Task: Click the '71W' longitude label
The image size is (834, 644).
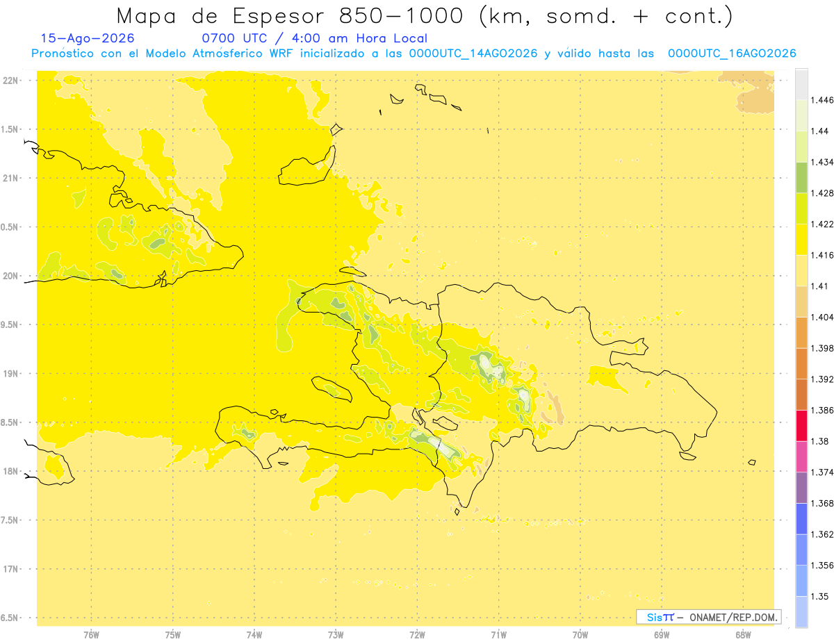Action: point(498,634)
